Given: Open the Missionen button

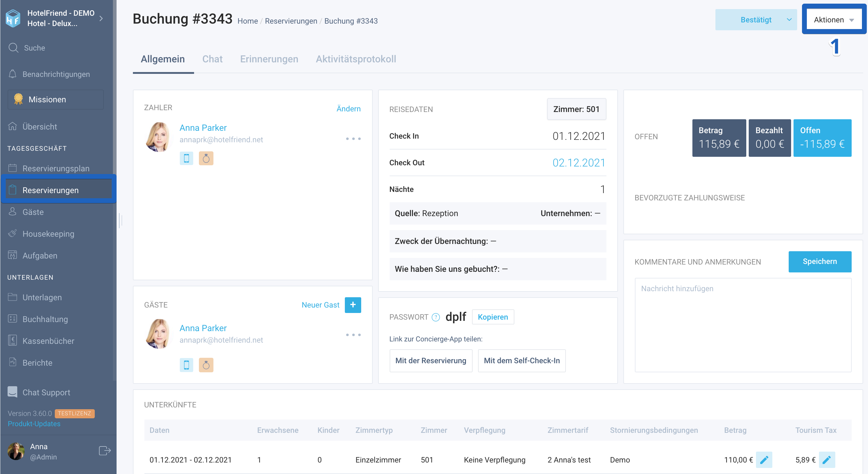Looking at the screenshot, I should 56,99.
